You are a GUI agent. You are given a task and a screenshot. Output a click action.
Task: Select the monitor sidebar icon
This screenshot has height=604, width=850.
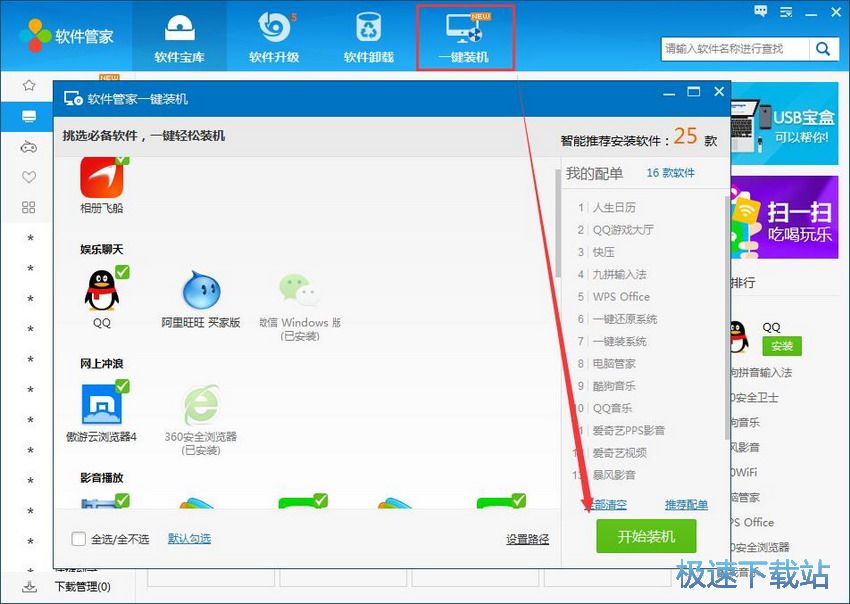pyautogui.click(x=29, y=116)
